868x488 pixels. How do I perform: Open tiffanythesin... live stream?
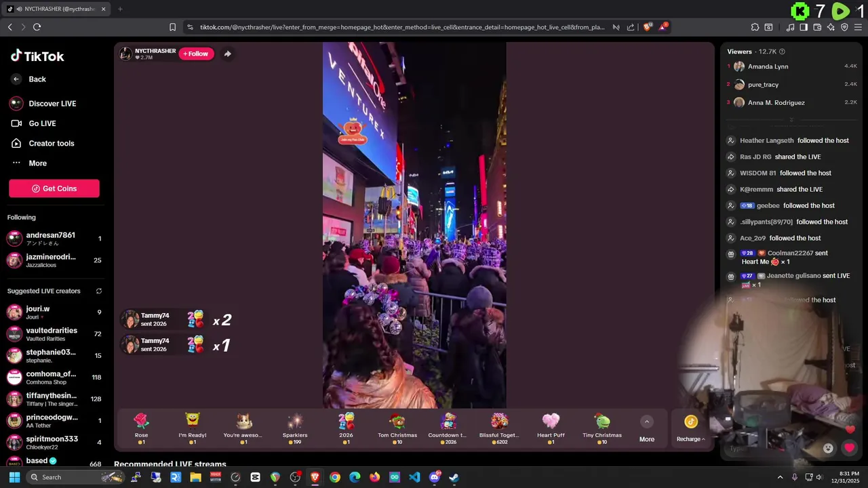point(54,399)
